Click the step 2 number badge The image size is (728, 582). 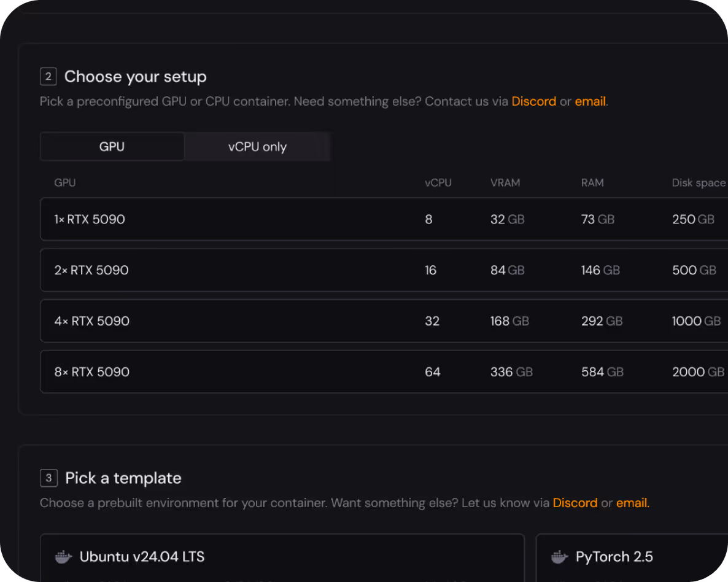click(48, 77)
